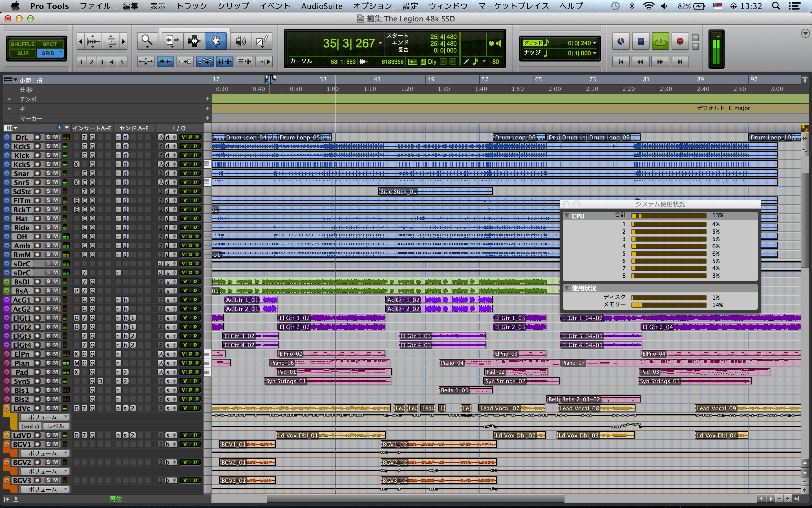
Task: Select the Grabber hand tool
Action: point(216,41)
